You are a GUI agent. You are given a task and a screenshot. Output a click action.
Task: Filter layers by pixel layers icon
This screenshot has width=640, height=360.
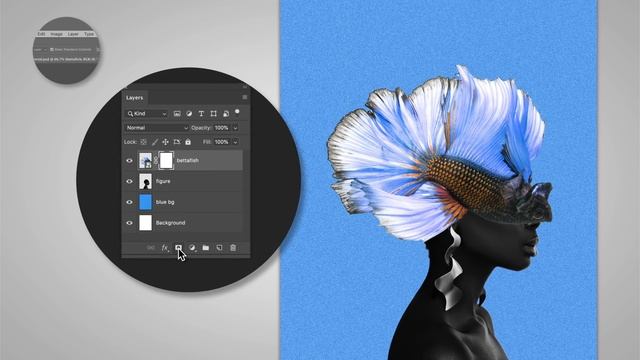coord(177,113)
